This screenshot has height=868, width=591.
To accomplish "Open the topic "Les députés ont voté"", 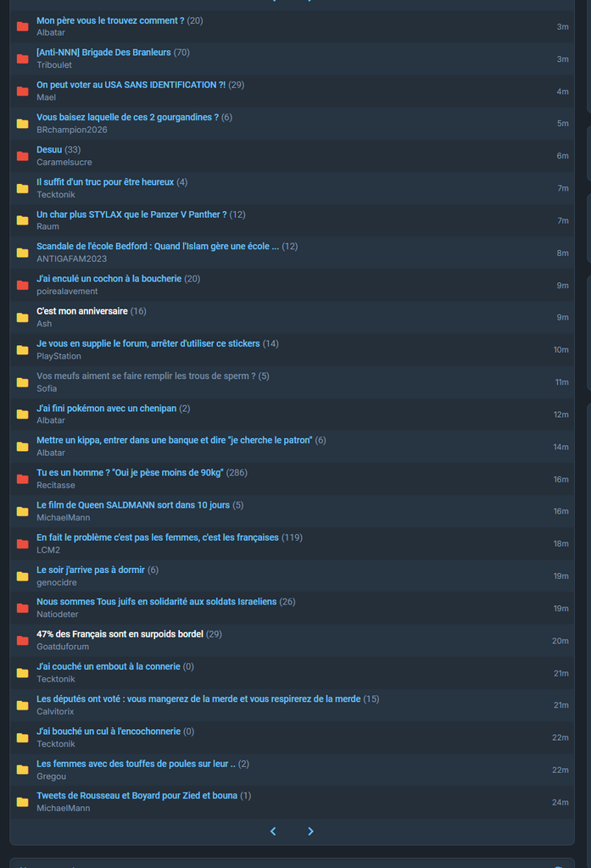I will tap(198, 698).
